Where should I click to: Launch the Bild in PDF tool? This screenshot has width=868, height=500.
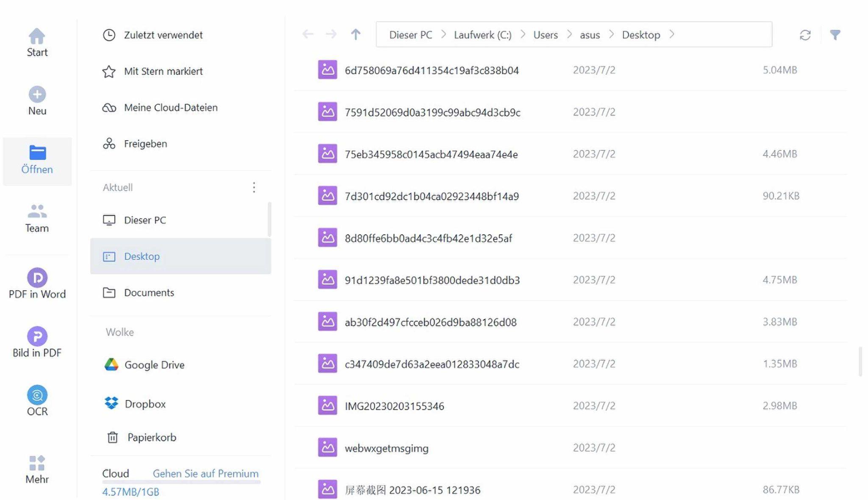coord(37,342)
